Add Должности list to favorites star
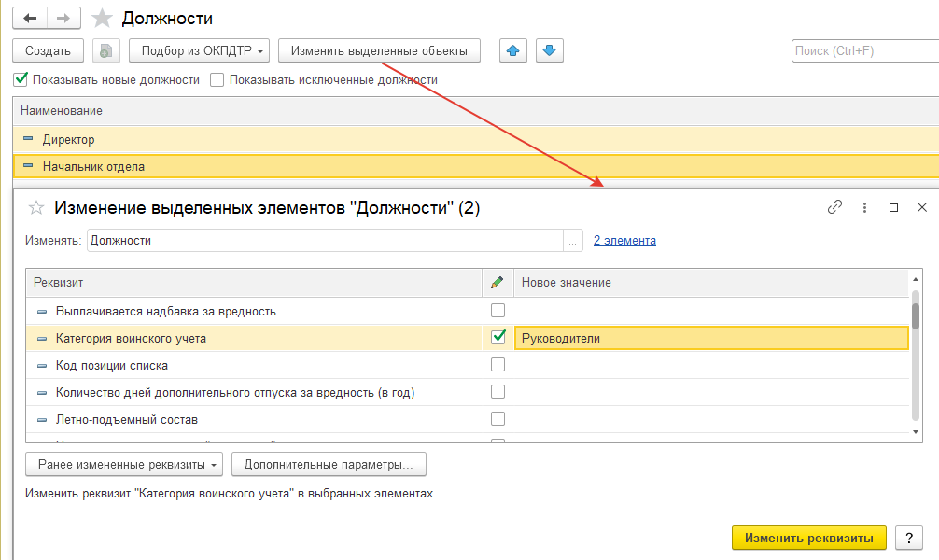 coord(103,18)
